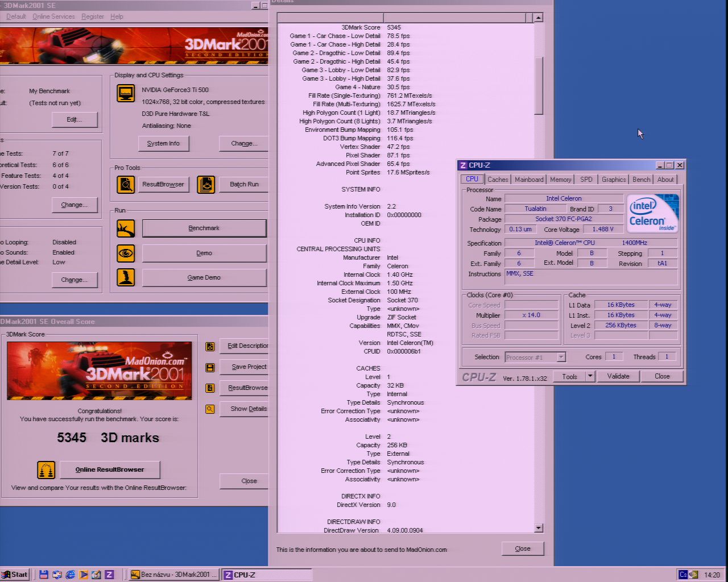Image resolution: width=728 pixels, height=582 pixels.
Task: Click the Save Project button
Action: 245,367
